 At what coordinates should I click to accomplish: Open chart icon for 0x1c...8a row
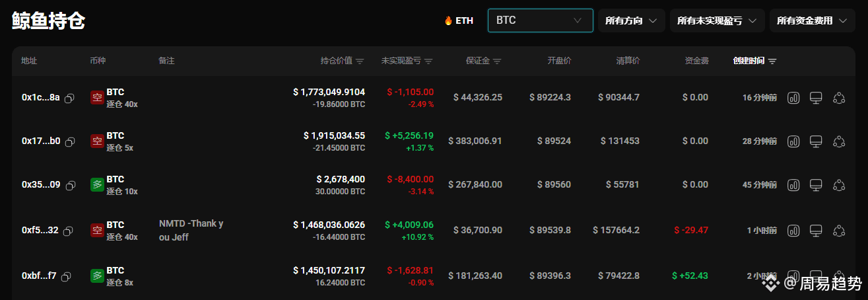tap(793, 98)
